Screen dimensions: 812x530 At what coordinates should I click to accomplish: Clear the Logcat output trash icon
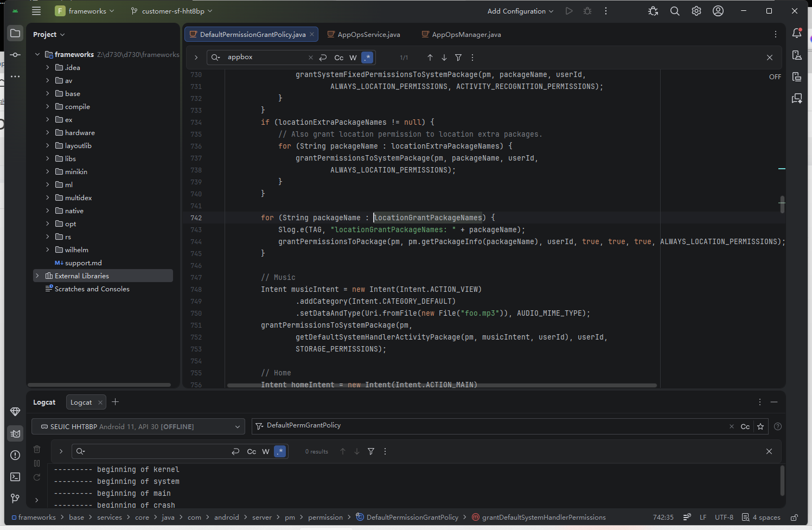click(37, 449)
